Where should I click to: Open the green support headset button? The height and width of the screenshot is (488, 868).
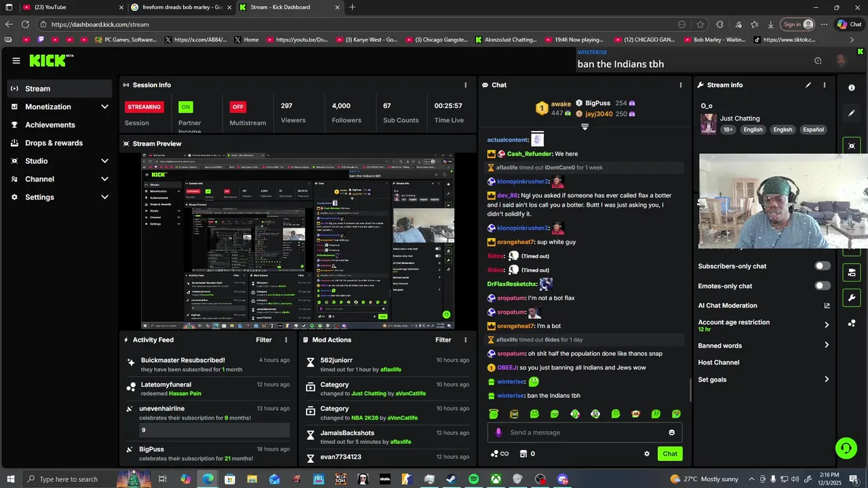[846, 447]
